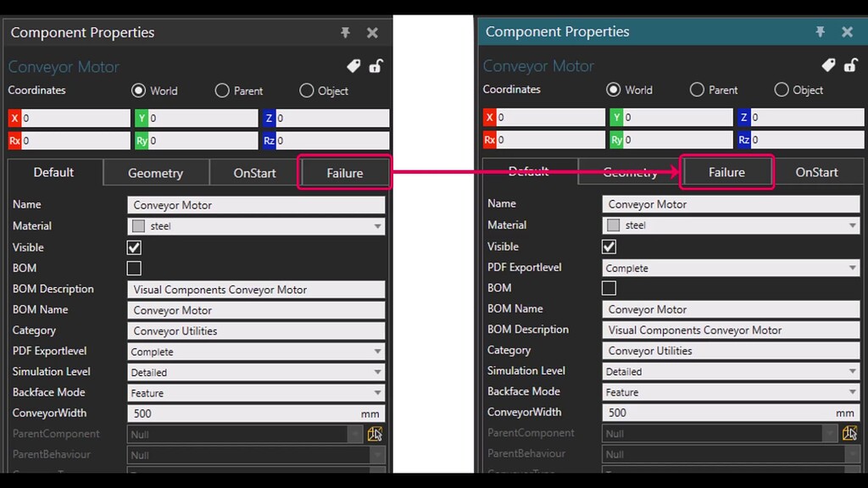Choose the Object coordinate system

[x=307, y=91]
